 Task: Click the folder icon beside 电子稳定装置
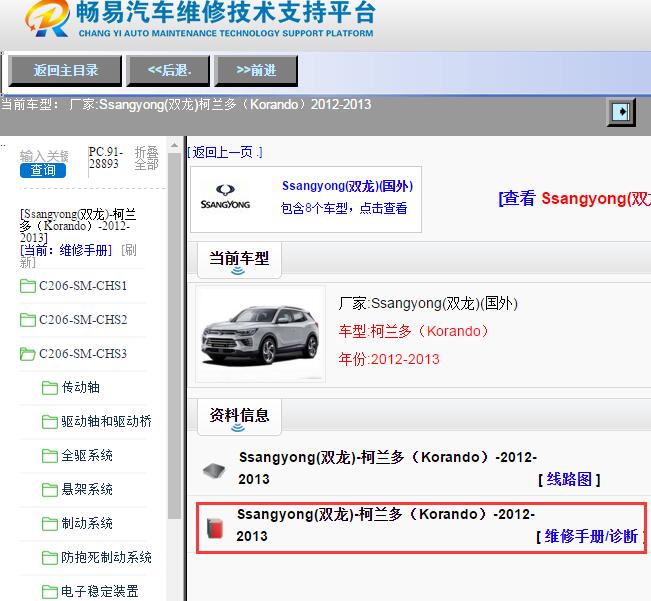click(50, 591)
